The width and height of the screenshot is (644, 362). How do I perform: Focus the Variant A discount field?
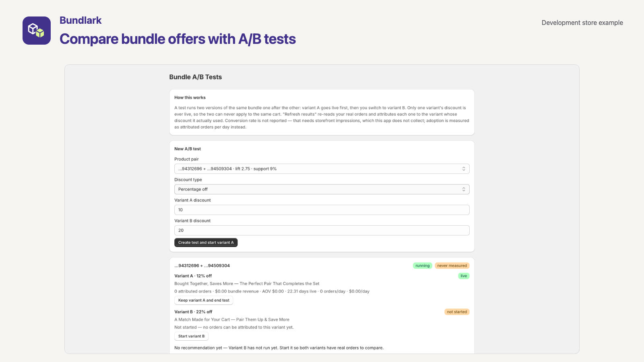pos(322,210)
